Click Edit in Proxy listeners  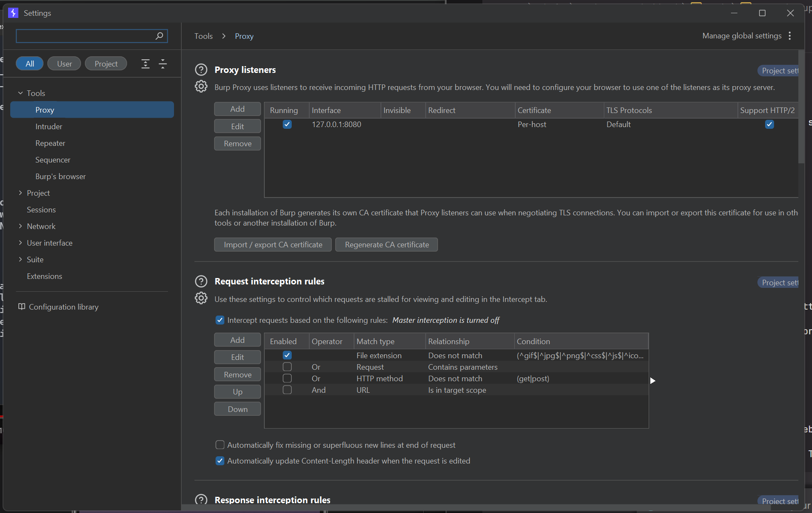pos(238,126)
